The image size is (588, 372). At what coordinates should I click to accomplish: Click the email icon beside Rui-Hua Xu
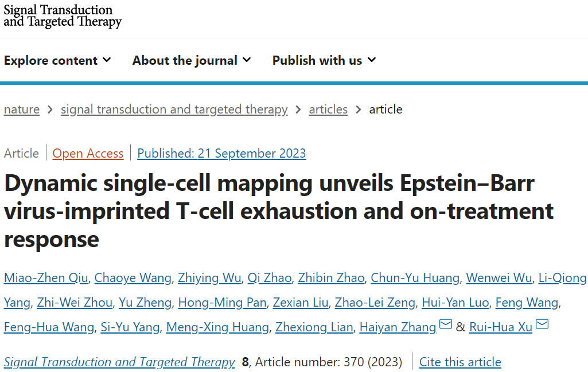pyautogui.click(x=542, y=325)
